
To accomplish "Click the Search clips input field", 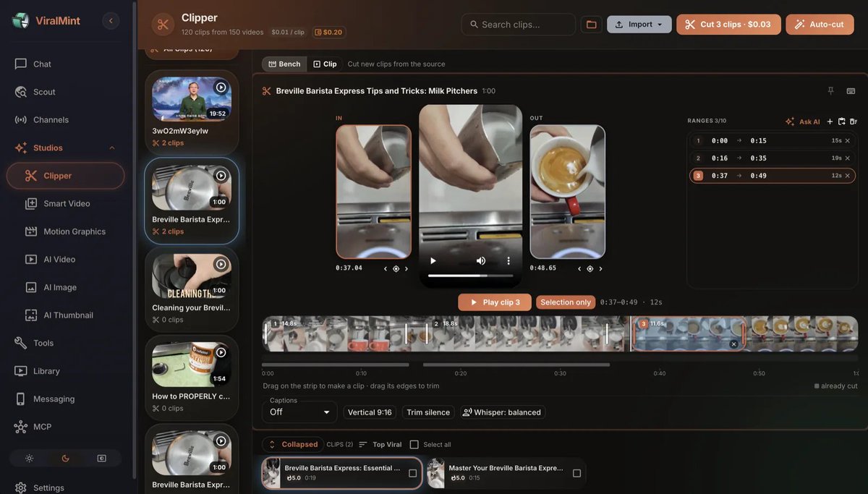I will [x=519, y=25].
